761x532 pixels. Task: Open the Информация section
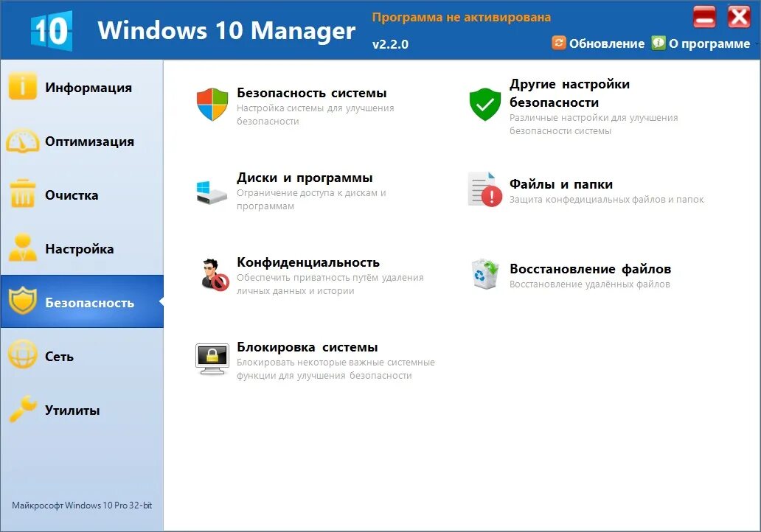pyautogui.click(x=82, y=87)
